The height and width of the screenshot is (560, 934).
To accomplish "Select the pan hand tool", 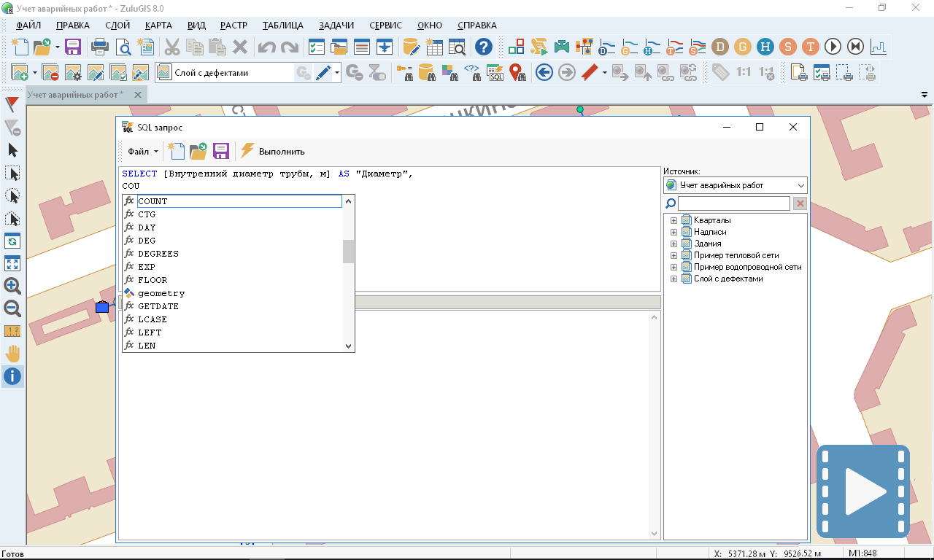I will pyautogui.click(x=12, y=354).
